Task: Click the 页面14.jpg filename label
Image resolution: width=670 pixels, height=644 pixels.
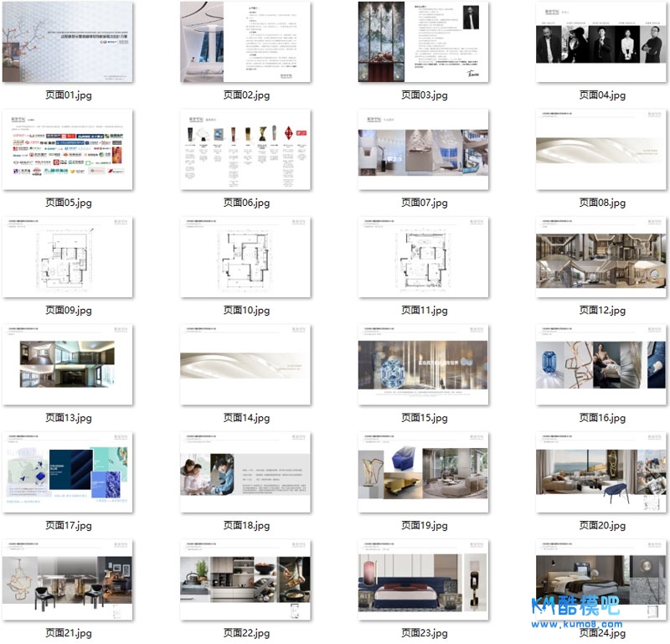Action: 246,418
